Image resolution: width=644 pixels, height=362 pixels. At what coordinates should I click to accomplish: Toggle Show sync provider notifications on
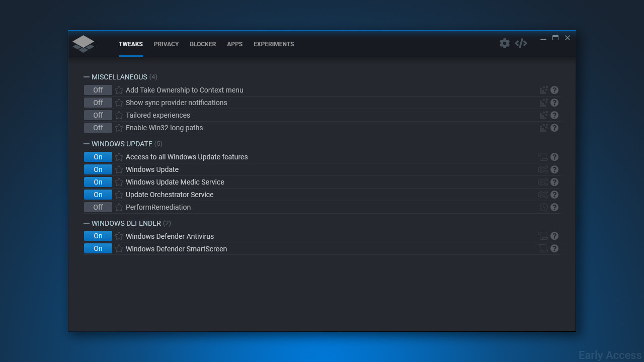(x=98, y=103)
